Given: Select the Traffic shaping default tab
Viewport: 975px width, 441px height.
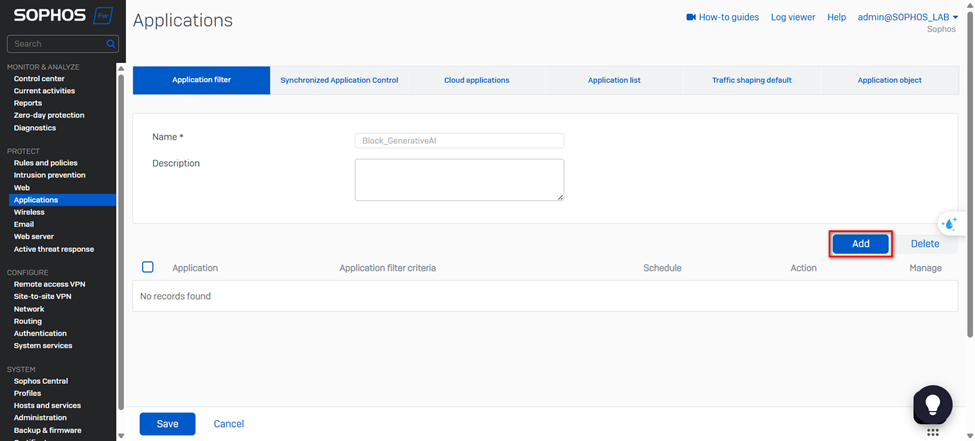Looking at the screenshot, I should pyautogui.click(x=751, y=80).
